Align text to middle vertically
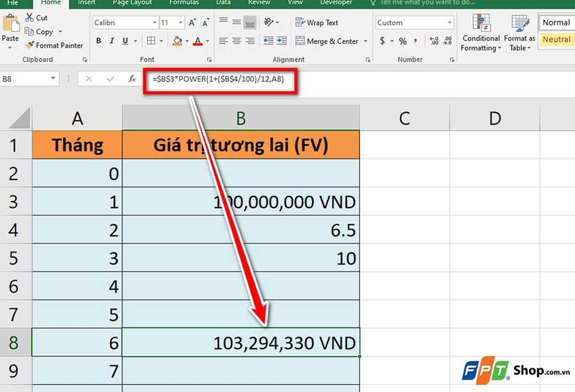 tap(236, 22)
